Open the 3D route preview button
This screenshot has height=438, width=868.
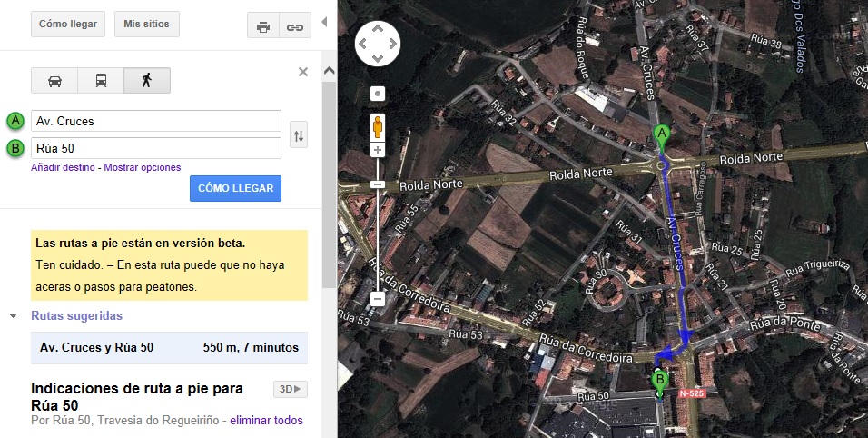click(291, 389)
